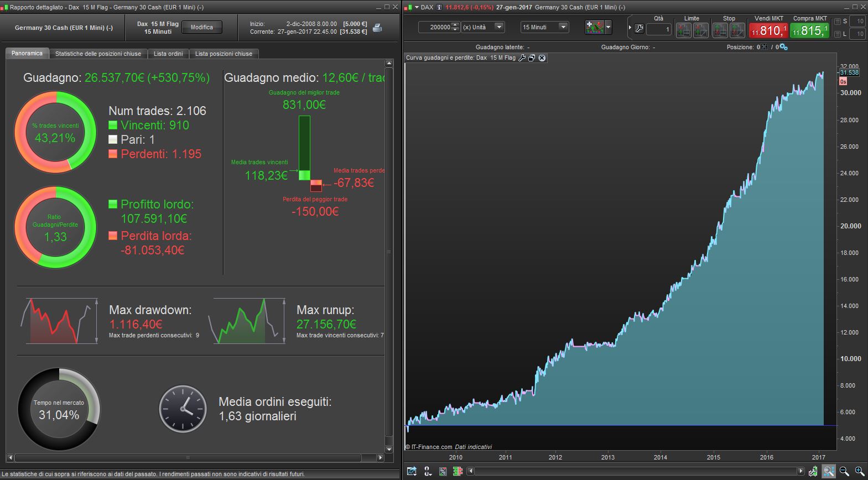
Task: Click the S value field
Action: click(857, 21)
